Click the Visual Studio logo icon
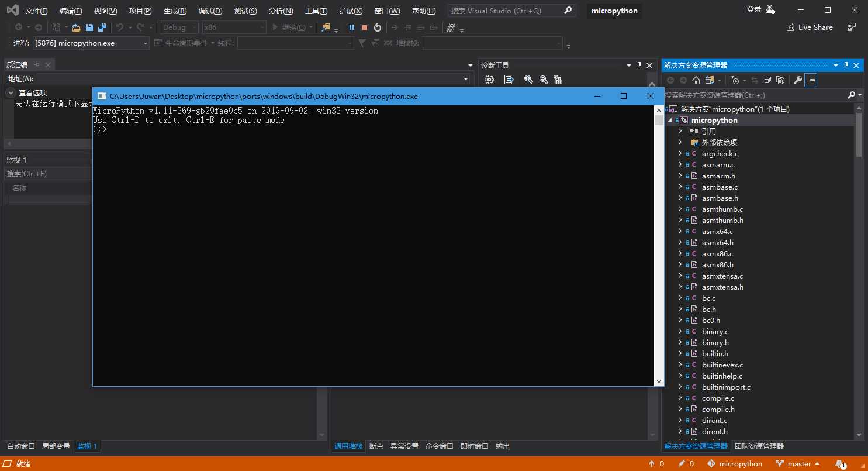Viewport: 868px width, 471px height. (12, 10)
